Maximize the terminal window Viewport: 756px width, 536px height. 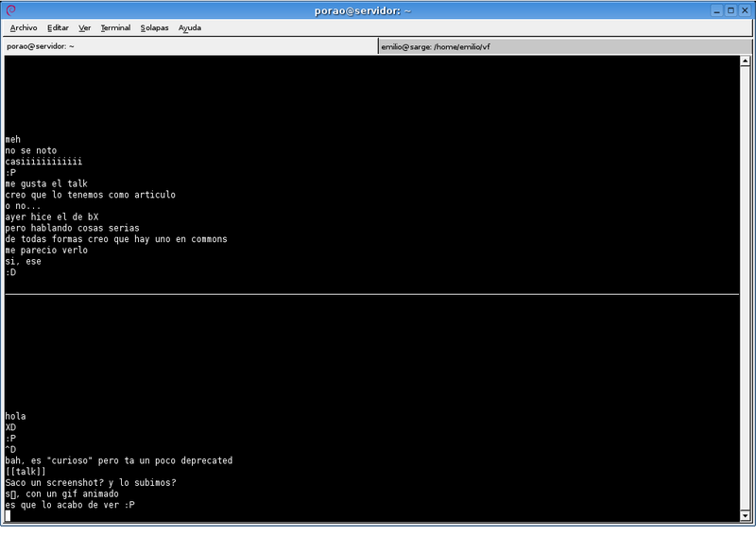730,9
